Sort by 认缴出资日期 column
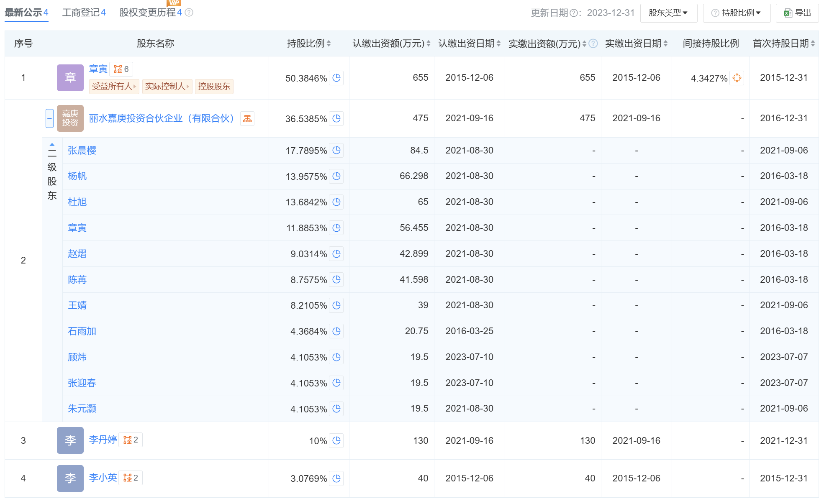 [x=469, y=43]
